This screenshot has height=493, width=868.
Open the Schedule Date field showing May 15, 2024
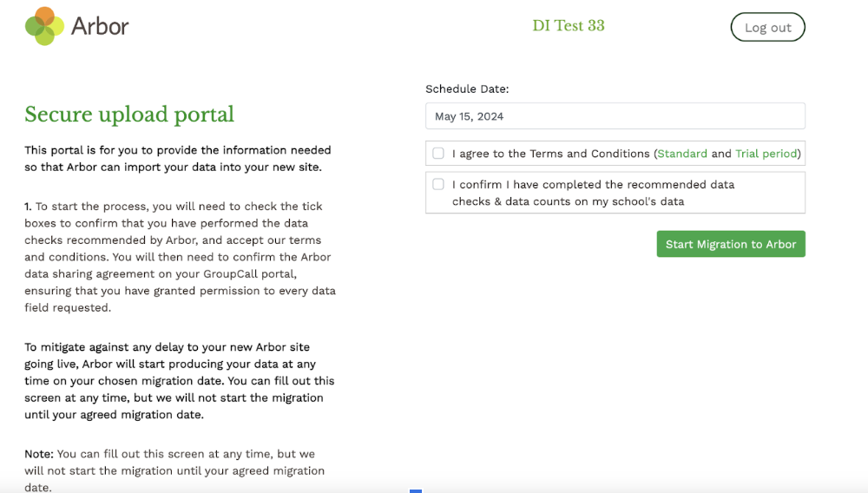tap(615, 116)
